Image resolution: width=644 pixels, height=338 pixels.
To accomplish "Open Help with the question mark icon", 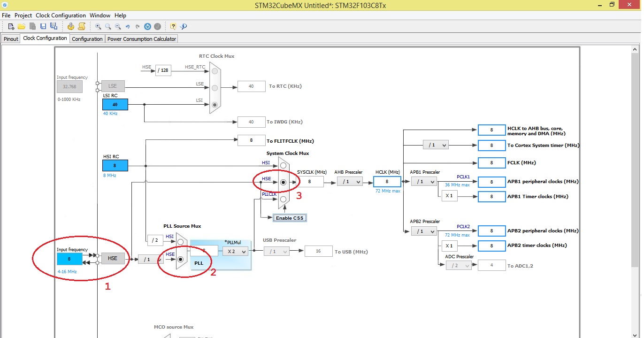I will tap(173, 27).
